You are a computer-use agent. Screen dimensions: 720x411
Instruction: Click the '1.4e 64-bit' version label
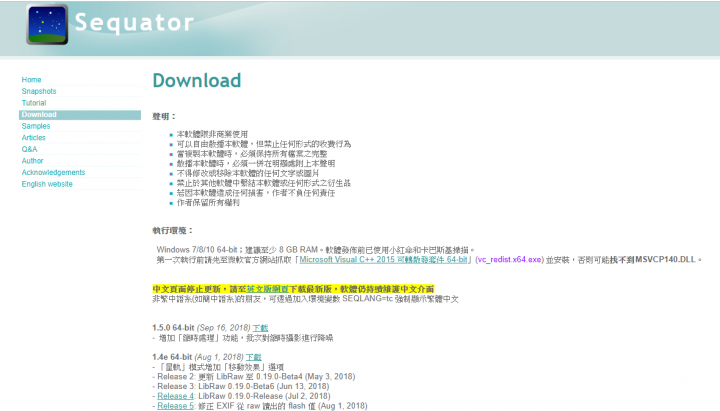point(172,357)
